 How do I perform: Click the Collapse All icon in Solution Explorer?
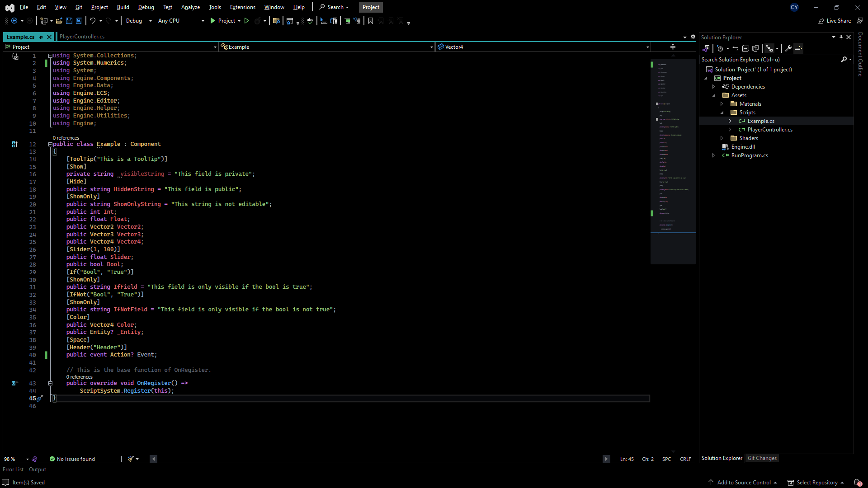(x=745, y=48)
